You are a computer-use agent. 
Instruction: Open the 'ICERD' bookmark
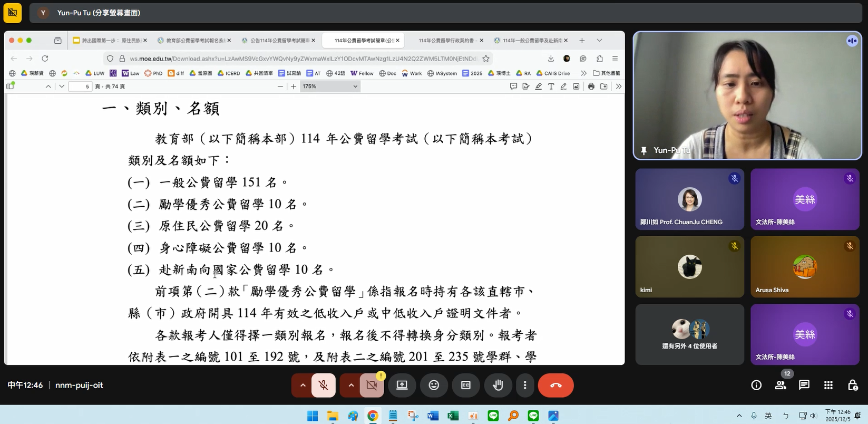click(229, 73)
